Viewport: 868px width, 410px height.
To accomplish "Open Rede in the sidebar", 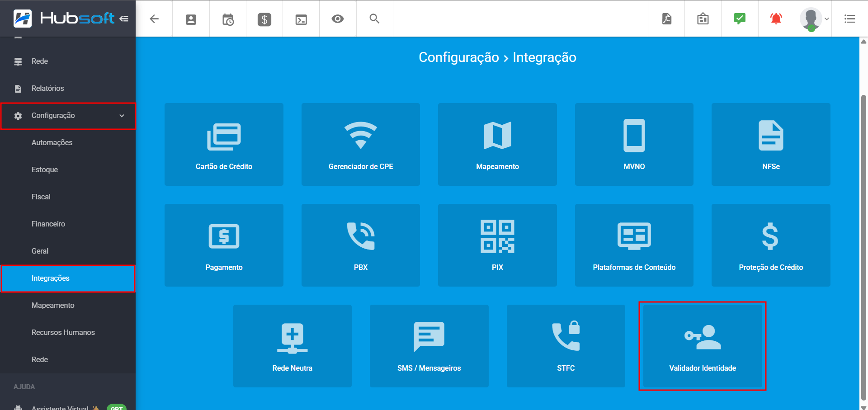I will point(68,61).
